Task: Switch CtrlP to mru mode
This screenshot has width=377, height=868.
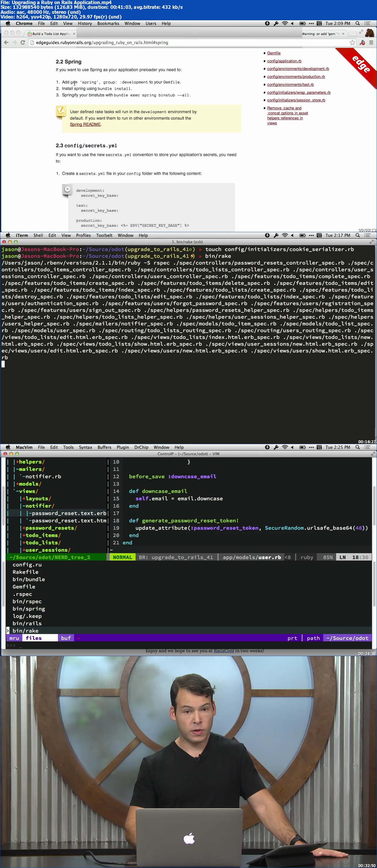Action: click(14, 638)
